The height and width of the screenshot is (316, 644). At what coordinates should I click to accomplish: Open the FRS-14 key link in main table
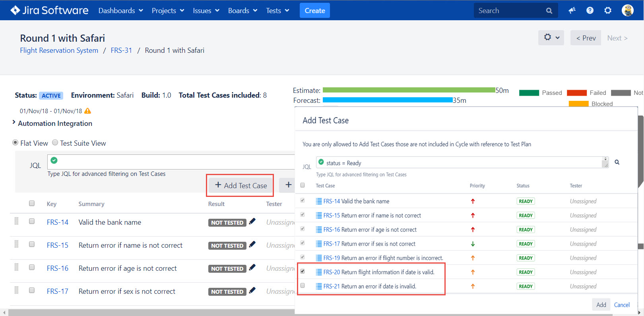58,222
